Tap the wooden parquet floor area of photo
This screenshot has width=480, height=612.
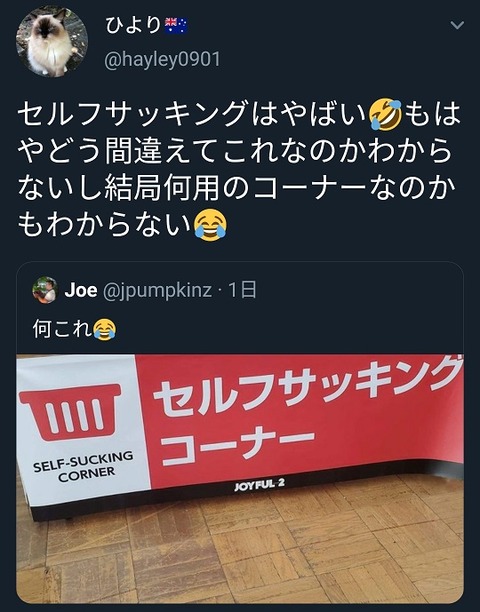pyautogui.click(x=250, y=550)
